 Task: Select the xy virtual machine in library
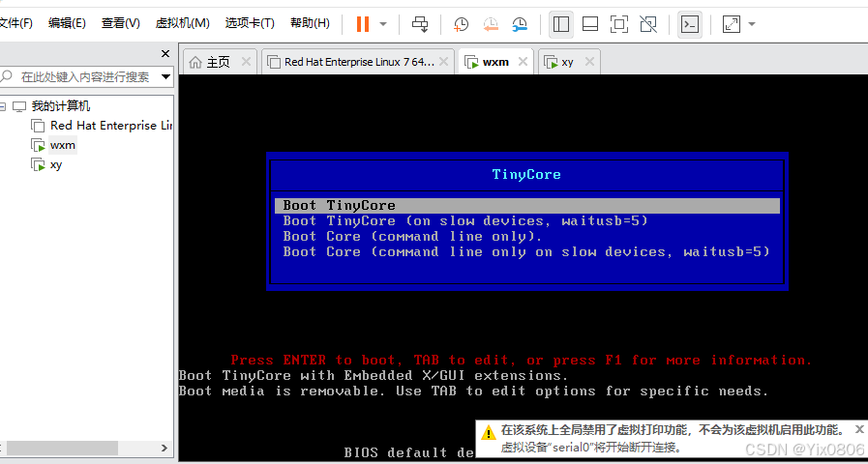tap(56, 164)
